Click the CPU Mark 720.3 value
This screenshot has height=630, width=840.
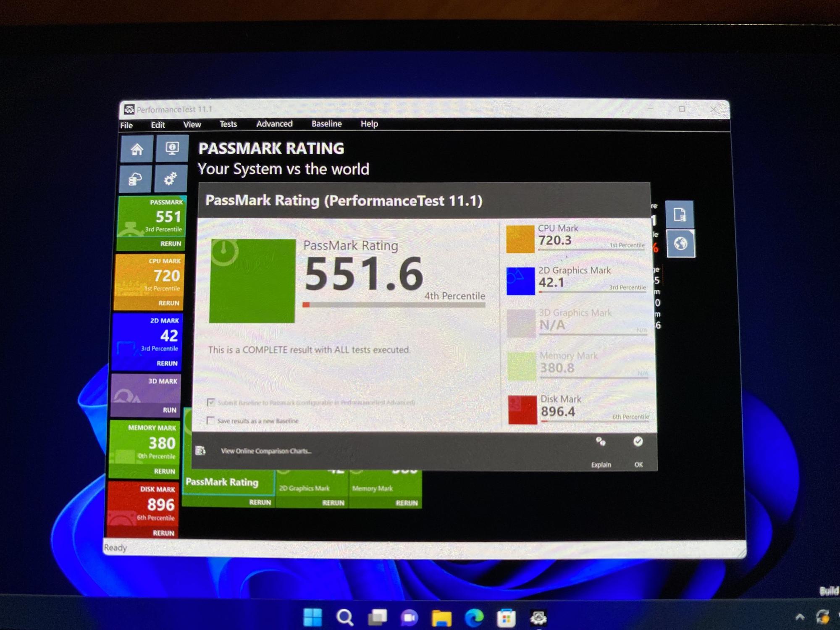(x=555, y=240)
